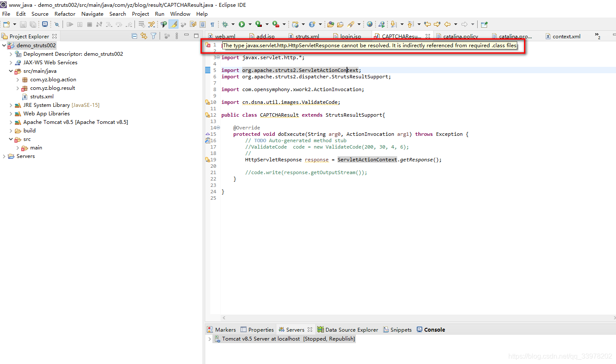This screenshot has height=364, width=616.
Task: Select the Coverage launch icon
Action: coord(258,24)
